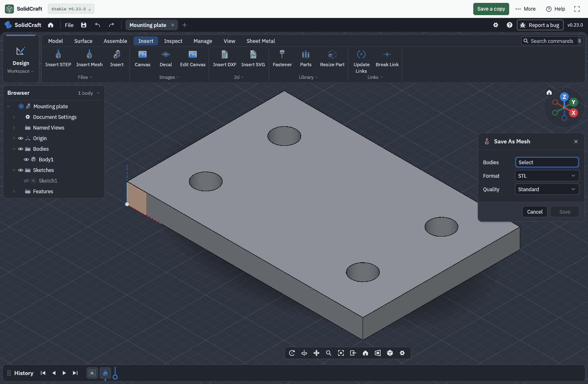Click Cancel in Save As Mesh dialog

[x=535, y=212]
